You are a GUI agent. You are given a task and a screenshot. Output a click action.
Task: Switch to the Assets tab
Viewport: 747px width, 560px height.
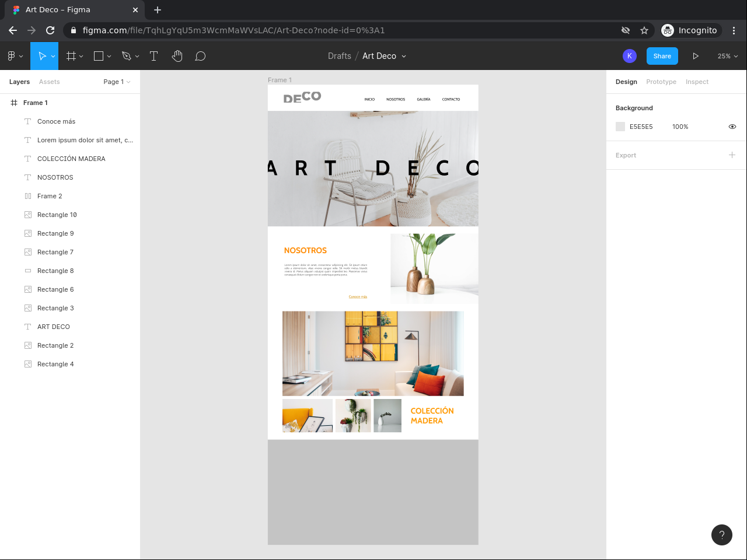pyautogui.click(x=50, y=82)
